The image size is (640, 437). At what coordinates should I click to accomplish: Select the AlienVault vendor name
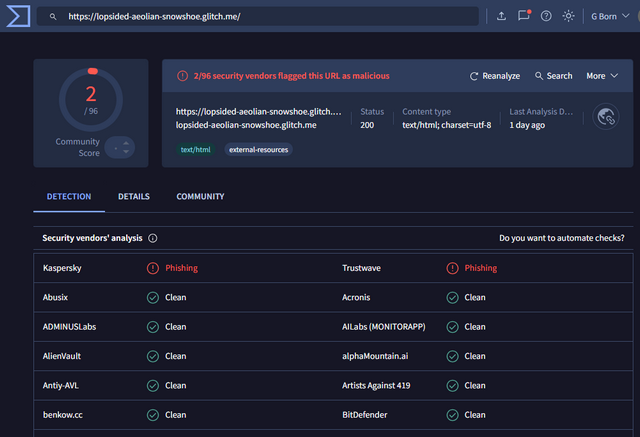pyautogui.click(x=62, y=356)
